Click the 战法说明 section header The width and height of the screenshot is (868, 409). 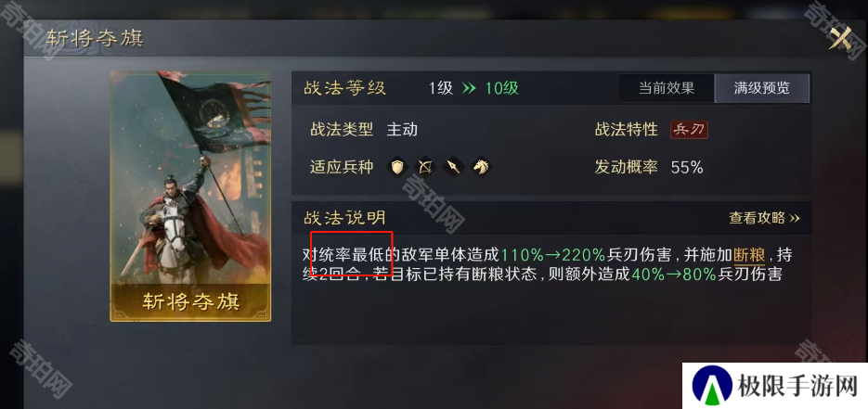pos(344,218)
